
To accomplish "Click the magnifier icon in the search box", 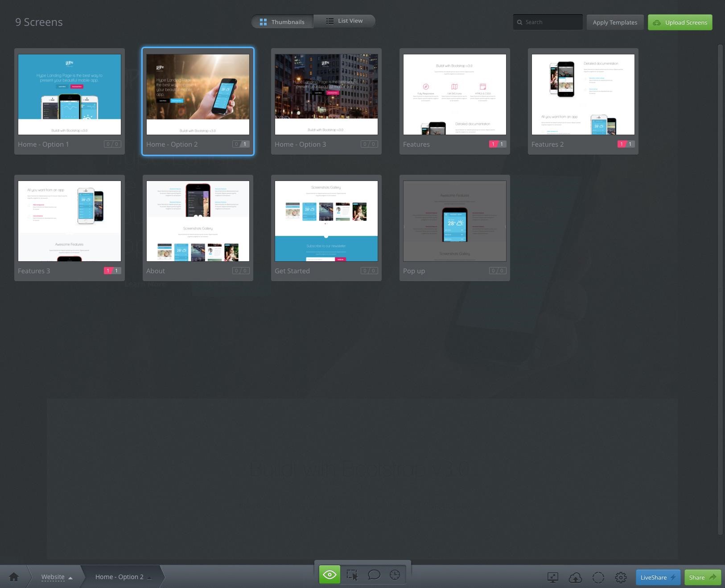I will (x=520, y=22).
